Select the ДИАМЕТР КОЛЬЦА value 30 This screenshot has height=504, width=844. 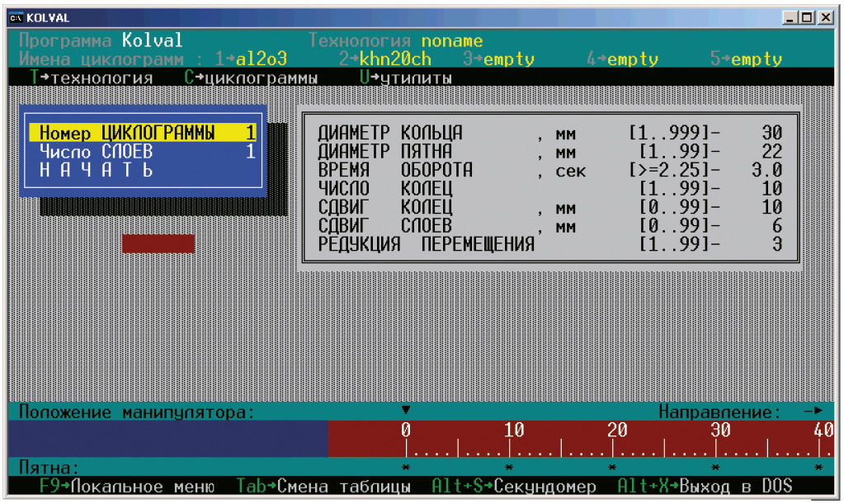(x=772, y=132)
